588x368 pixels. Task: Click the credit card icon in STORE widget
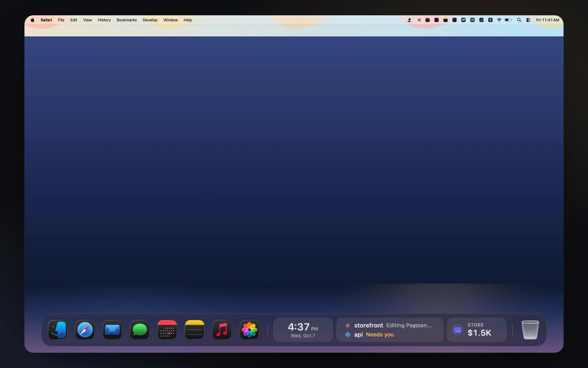tap(458, 330)
